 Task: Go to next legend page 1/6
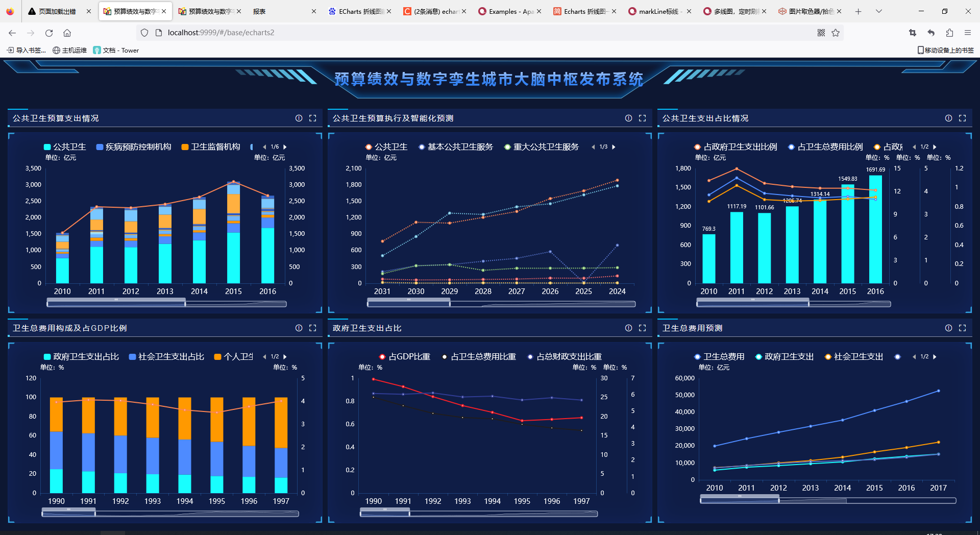[x=285, y=147]
